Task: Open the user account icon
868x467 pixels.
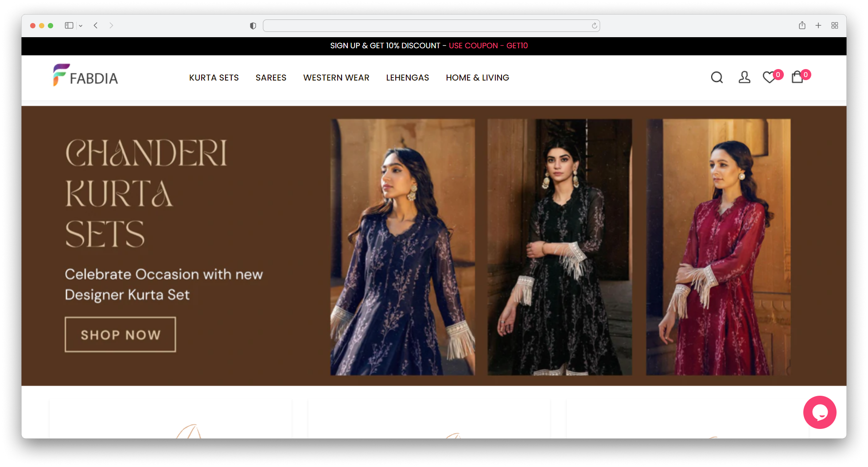Action: (x=744, y=77)
